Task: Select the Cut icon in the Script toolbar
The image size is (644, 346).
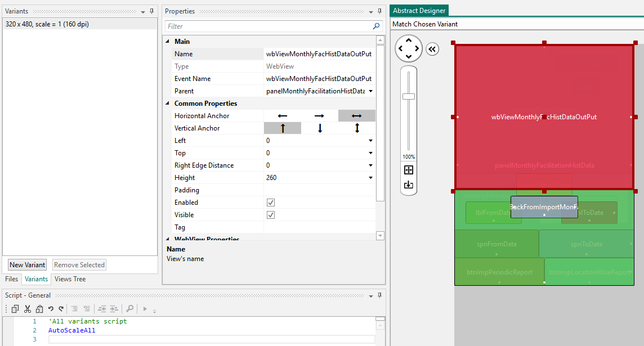Action: coord(27,308)
